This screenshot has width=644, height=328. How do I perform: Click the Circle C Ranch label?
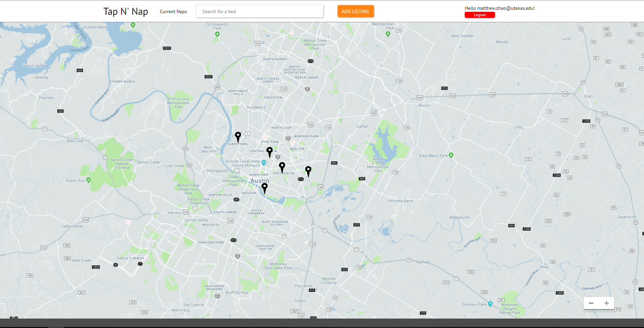click(x=130, y=258)
